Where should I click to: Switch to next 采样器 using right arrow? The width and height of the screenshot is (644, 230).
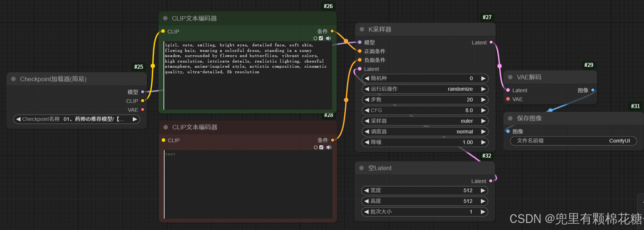[x=483, y=121]
